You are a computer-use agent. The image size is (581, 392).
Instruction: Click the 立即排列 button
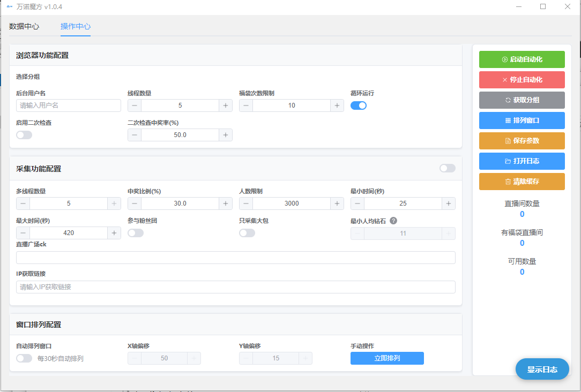click(x=387, y=358)
